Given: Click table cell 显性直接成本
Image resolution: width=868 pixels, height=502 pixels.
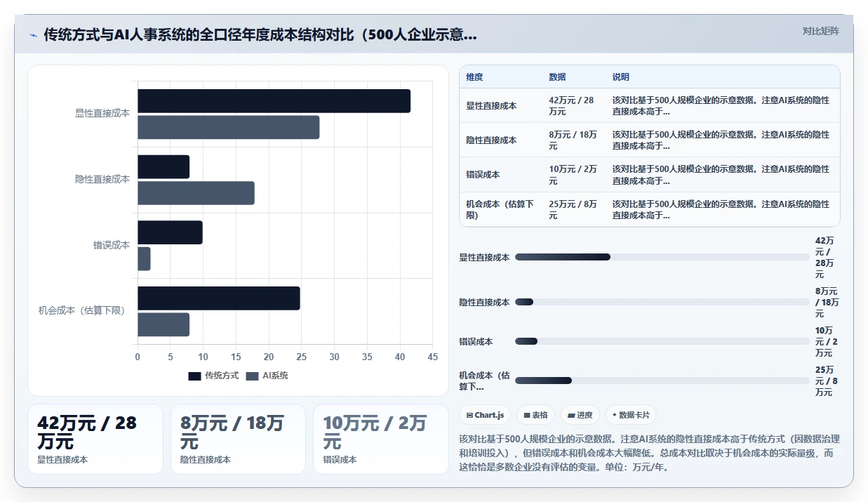Looking at the screenshot, I should point(491,106).
